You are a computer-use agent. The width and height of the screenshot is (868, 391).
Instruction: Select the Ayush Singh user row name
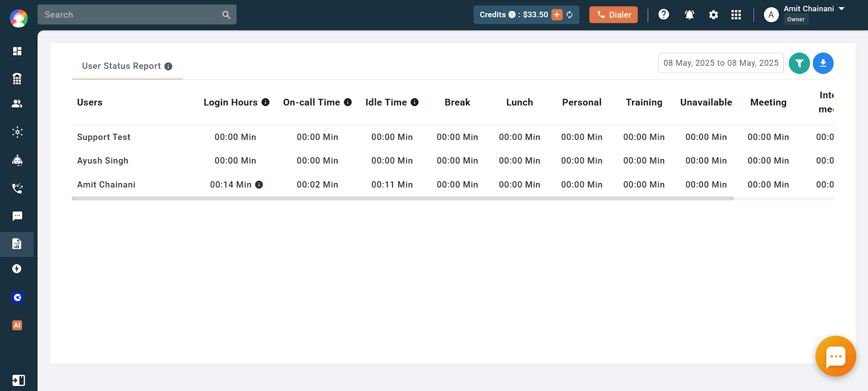pos(103,161)
